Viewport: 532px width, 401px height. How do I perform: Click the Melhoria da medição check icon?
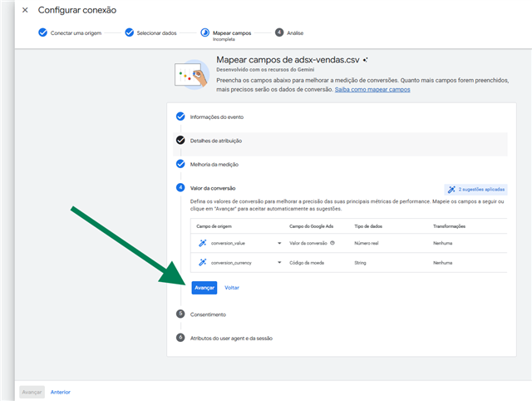click(x=180, y=165)
